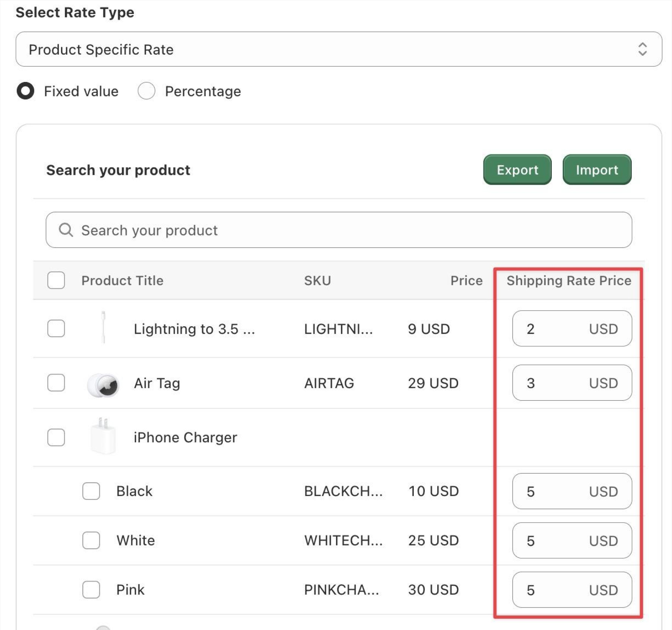
Task: Click the Import button
Action: point(597,170)
